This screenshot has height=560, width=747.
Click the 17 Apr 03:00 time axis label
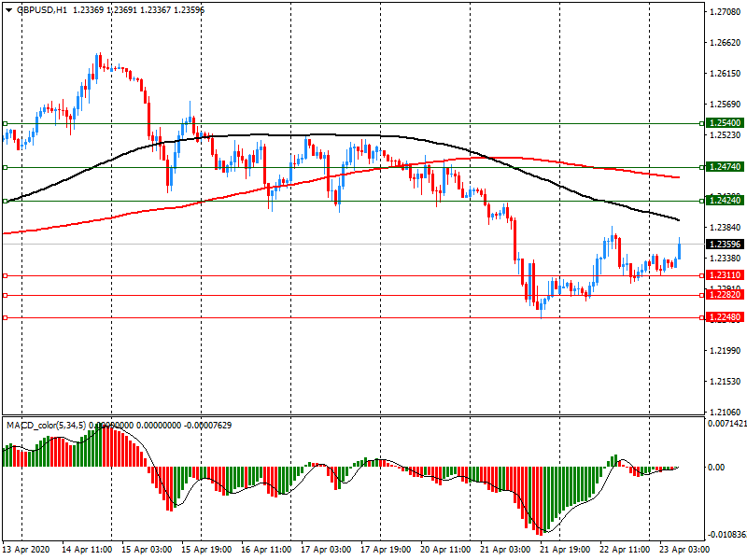(326, 550)
